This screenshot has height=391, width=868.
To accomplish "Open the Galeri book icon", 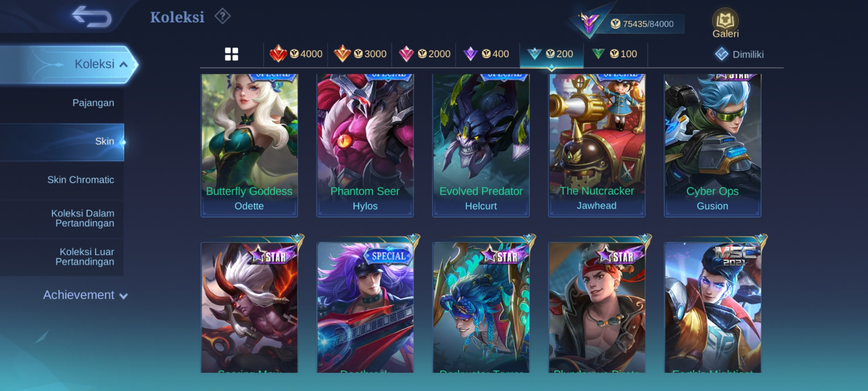I will 725,23.
